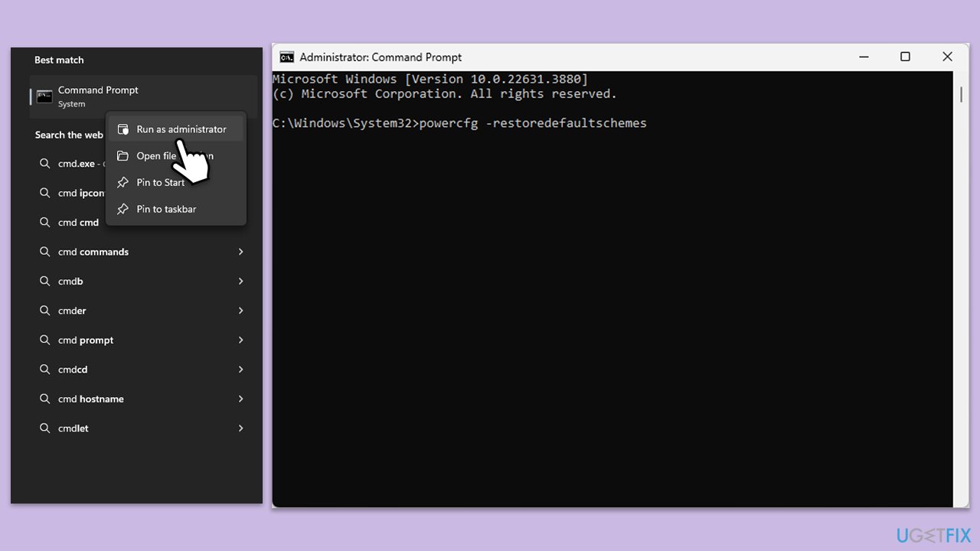Click the search icon next to cmdlet

pos(45,429)
